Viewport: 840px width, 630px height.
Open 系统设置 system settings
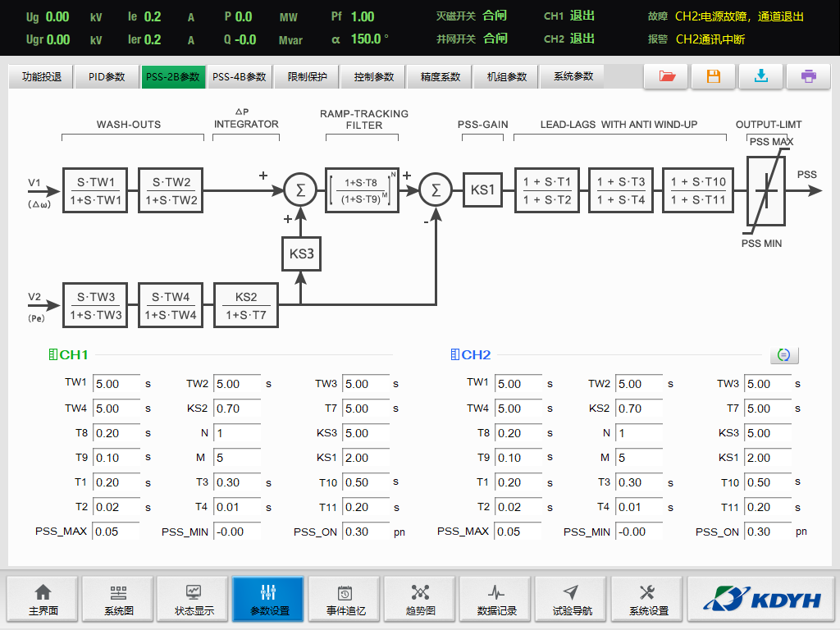pyautogui.click(x=647, y=600)
